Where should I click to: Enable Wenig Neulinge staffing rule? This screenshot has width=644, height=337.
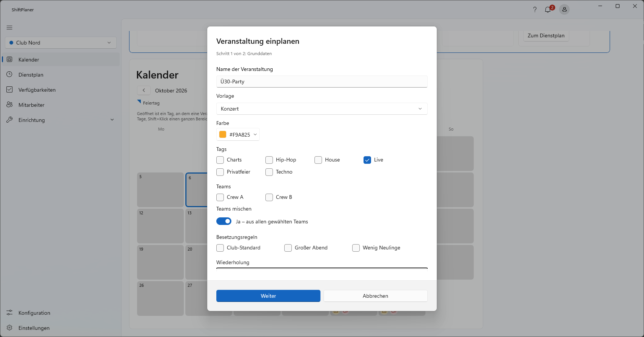pos(356,248)
